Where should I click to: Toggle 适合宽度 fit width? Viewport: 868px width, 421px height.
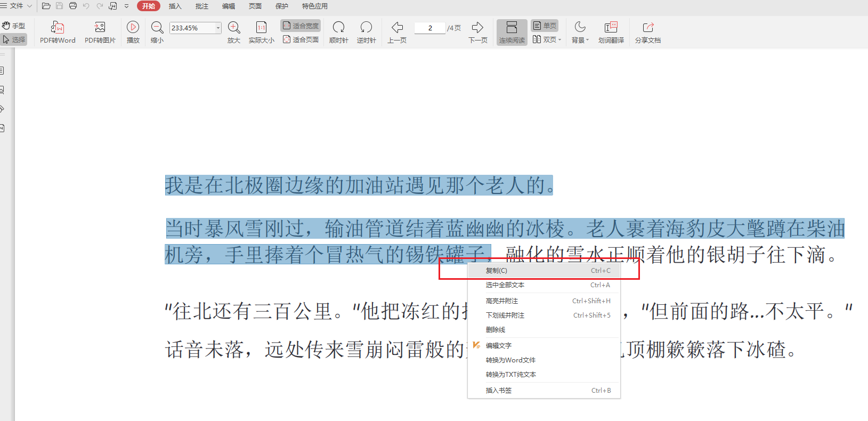point(301,26)
